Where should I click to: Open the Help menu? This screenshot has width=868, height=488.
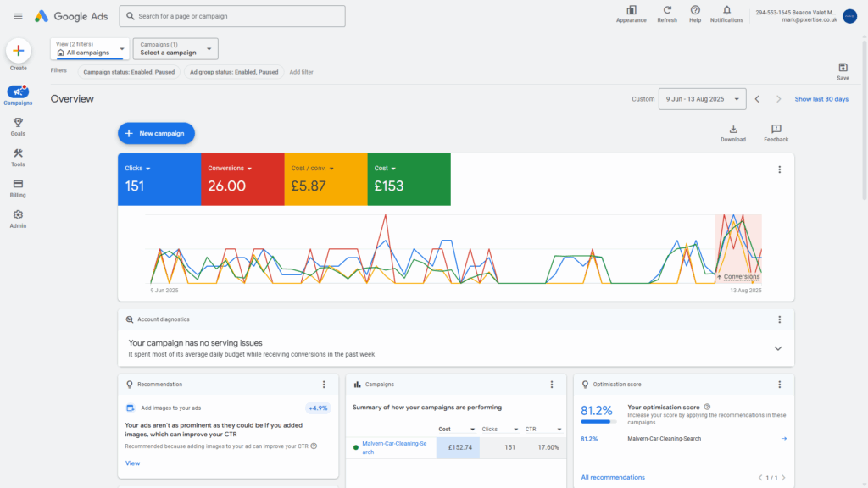[695, 14]
